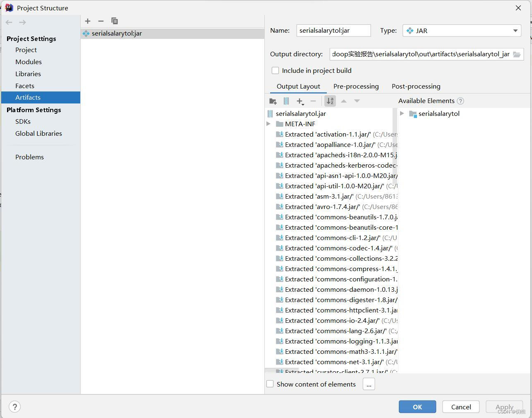The width and height of the screenshot is (532, 418).
Task: Click the extracted commons-cli-1.2.jar icon
Action: (280, 238)
